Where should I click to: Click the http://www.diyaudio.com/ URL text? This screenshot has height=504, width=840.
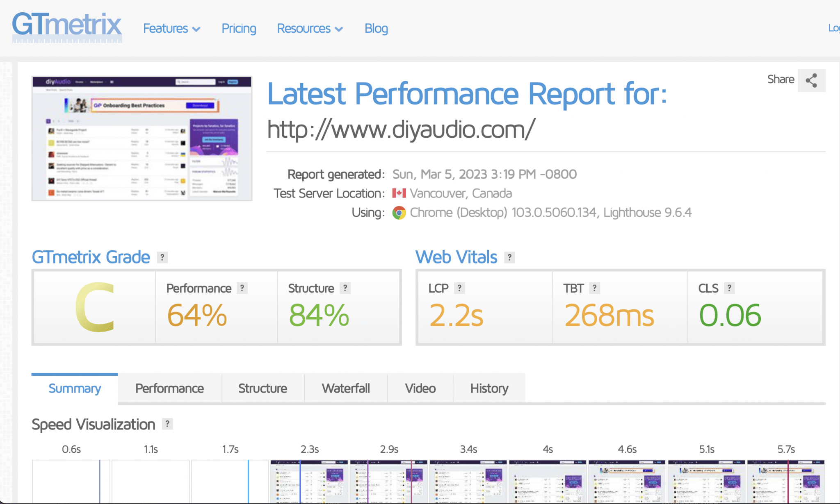[x=401, y=129]
